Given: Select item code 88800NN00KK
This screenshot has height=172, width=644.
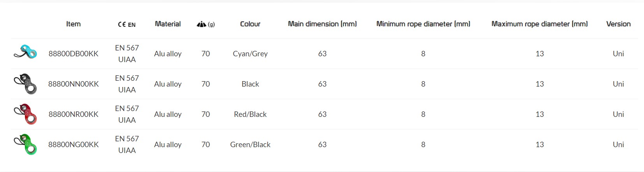Looking at the screenshot, I should click(x=73, y=84).
